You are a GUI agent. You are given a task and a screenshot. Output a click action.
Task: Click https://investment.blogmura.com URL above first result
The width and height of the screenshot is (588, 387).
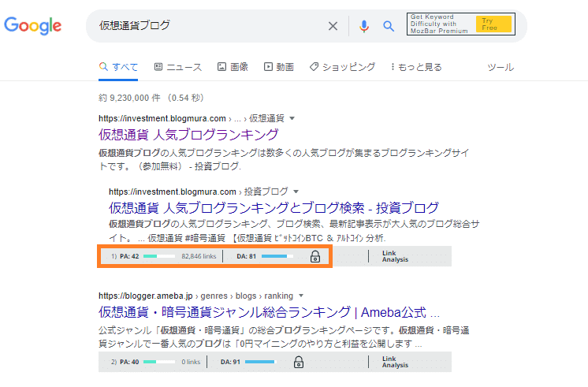point(162,118)
